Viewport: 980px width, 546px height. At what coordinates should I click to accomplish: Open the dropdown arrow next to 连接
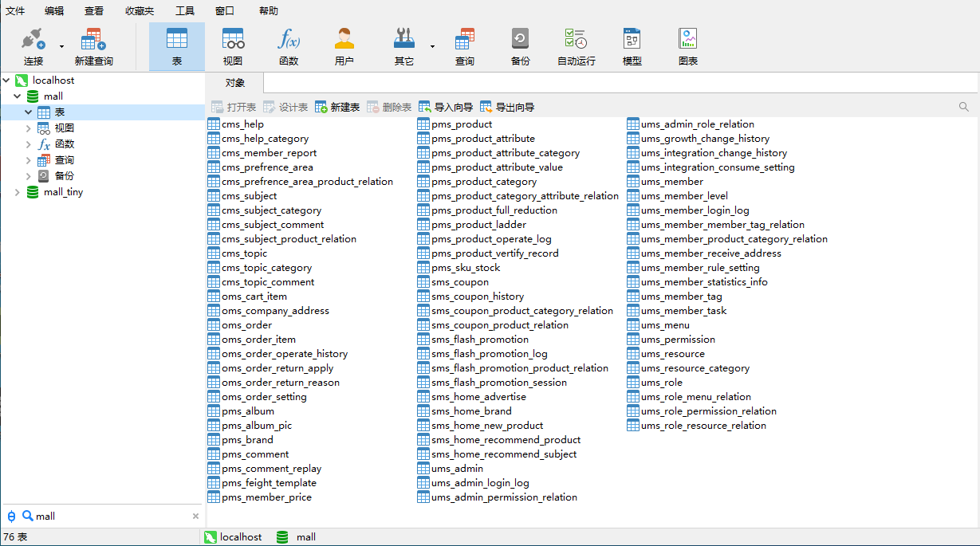[x=61, y=46]
